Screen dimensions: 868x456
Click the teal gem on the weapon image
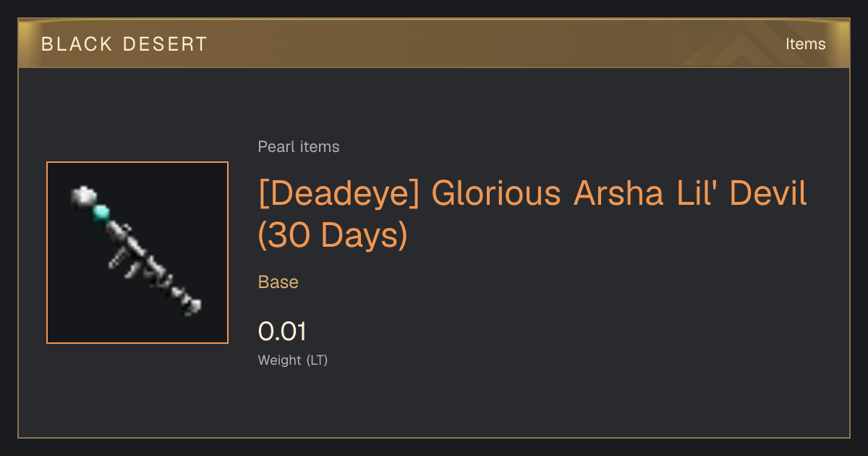point(102,213)
